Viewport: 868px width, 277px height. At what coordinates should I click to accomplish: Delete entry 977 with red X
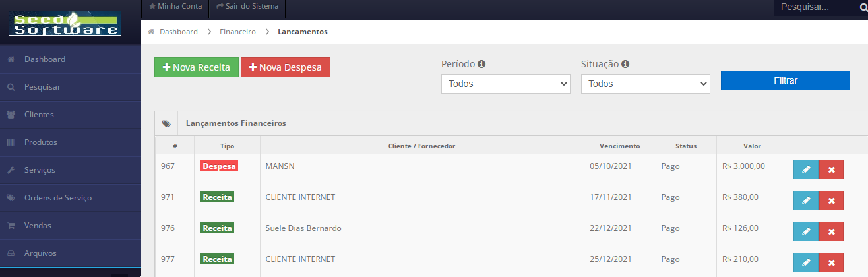[x=831, y=262]
